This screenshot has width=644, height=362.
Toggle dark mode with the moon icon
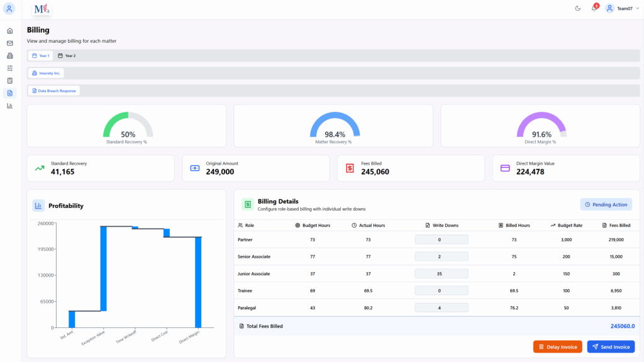(578, 8)
